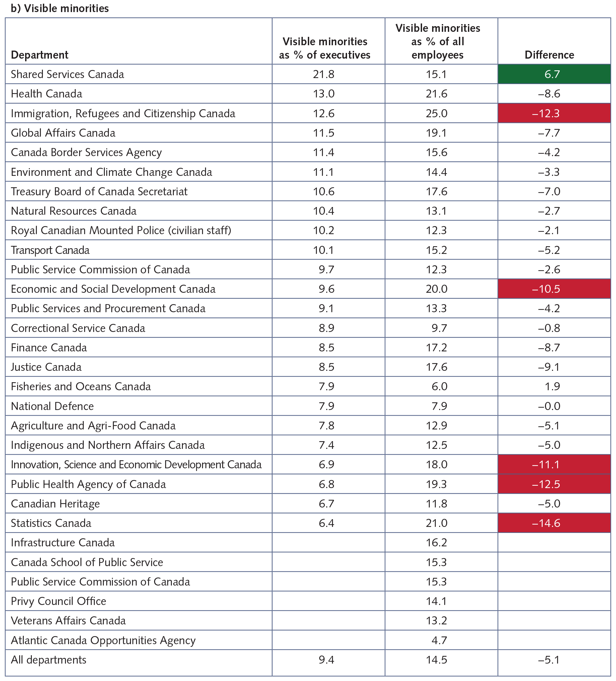Select Indigenous and Northern Affairs Canada label
Viewport: 616px width, 681px height.
click(108, 445)
